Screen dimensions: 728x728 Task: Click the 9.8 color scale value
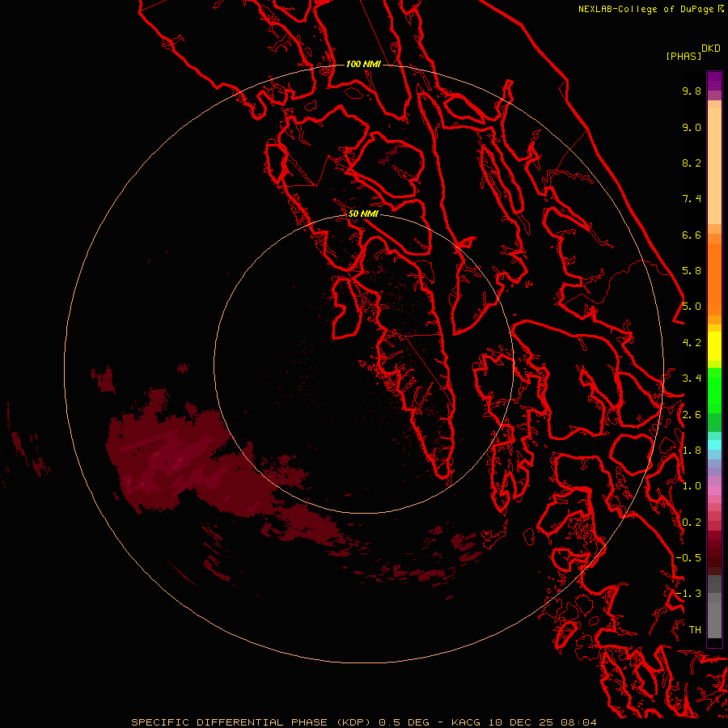point(692,91)
